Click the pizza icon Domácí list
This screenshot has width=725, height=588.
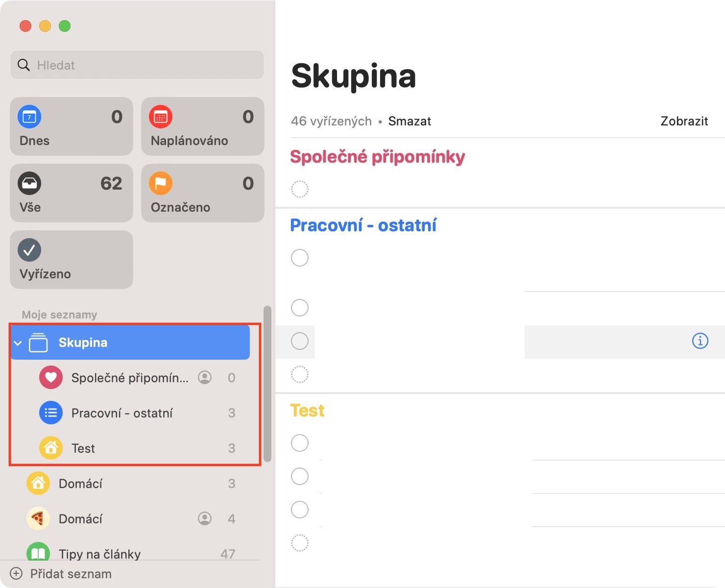click(x=38, y=519)
